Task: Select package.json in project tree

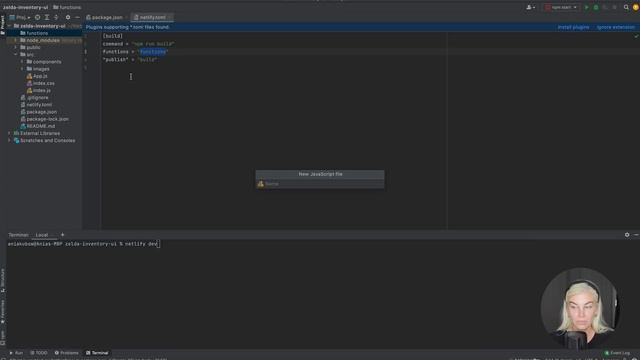Action: 38,112
